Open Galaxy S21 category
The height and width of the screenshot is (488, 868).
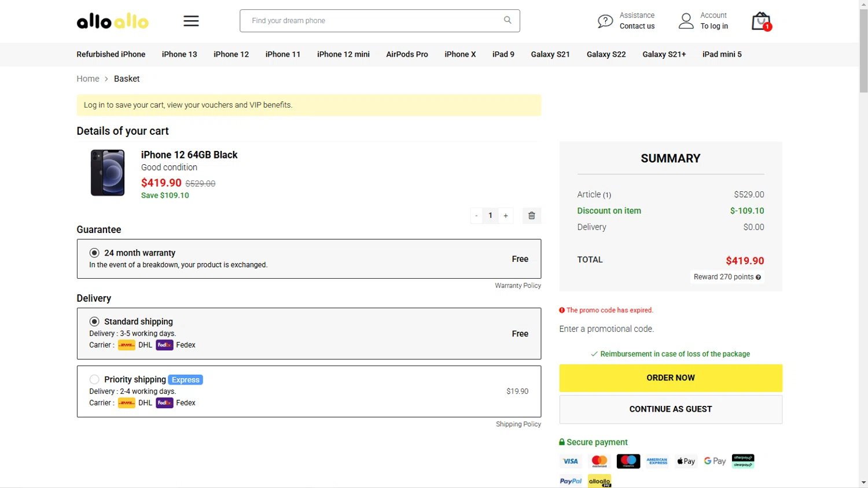point(550,54)
